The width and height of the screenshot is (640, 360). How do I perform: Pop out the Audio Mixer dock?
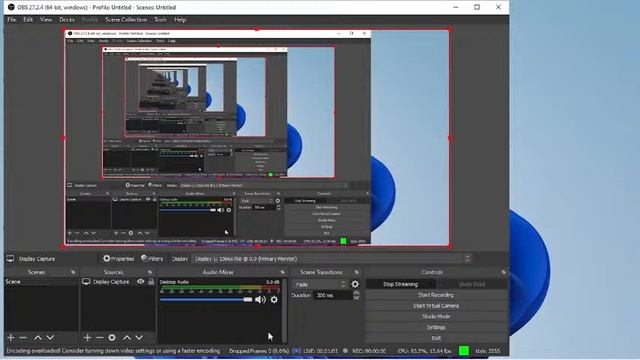(282, 272)
